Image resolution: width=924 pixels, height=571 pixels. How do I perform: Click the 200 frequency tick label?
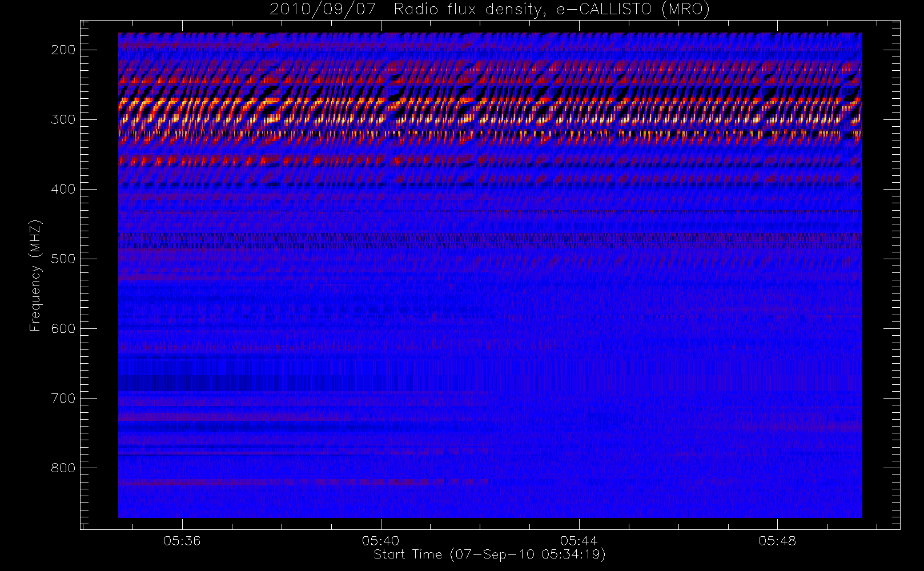click(x=63, y=50)
